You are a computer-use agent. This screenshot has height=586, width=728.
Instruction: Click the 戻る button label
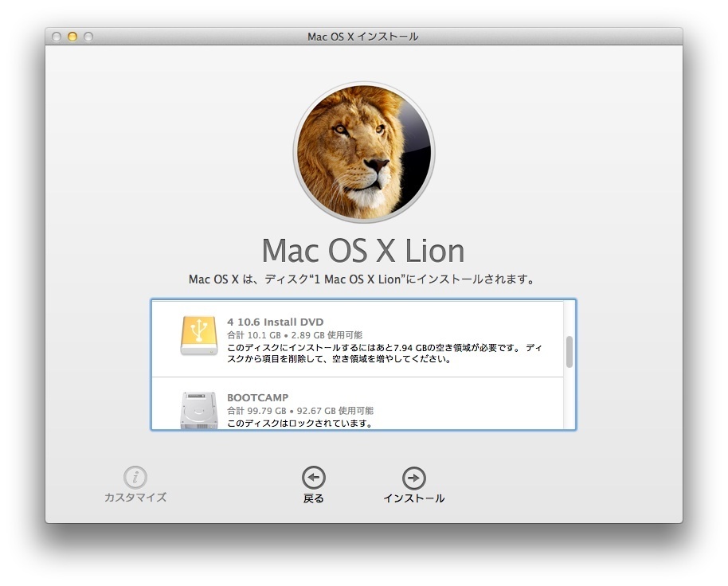click(x=314, y=498)
